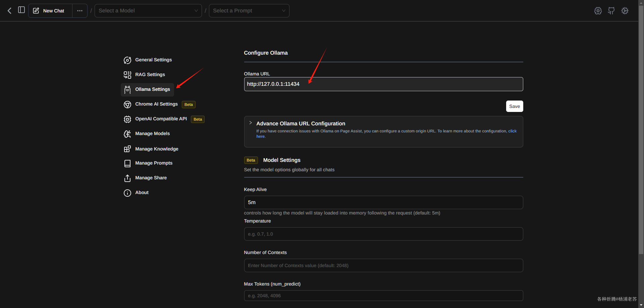The width and height of the screenshot is (644, 308).
Task: Click the back arrow icon
Action: [x=9, y=11]
